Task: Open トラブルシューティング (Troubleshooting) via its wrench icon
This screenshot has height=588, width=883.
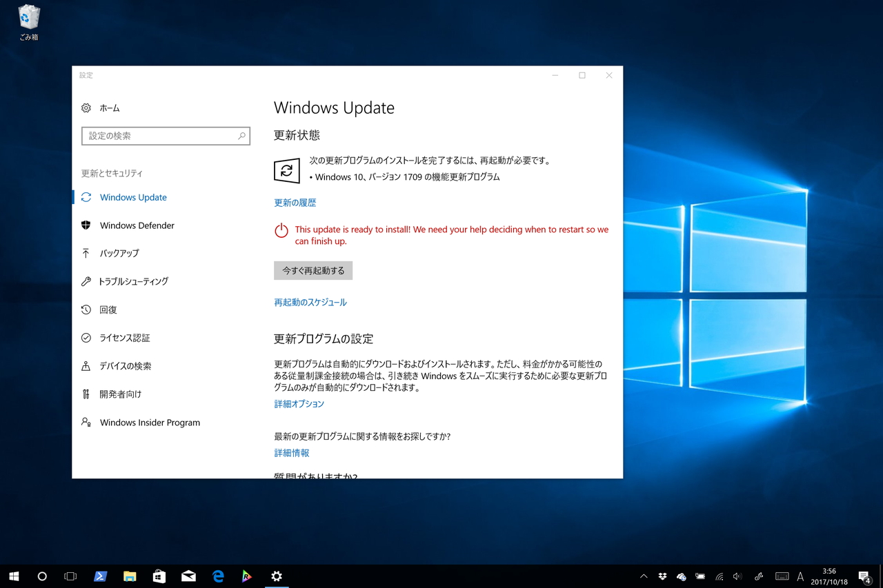Action: (86, 281)
